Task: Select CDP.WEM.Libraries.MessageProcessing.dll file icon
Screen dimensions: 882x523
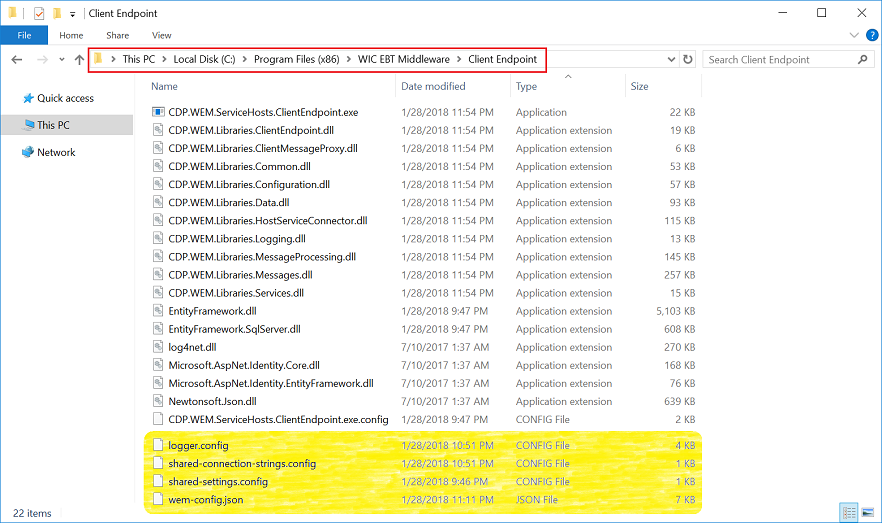Action: click(x=158, y=256)
